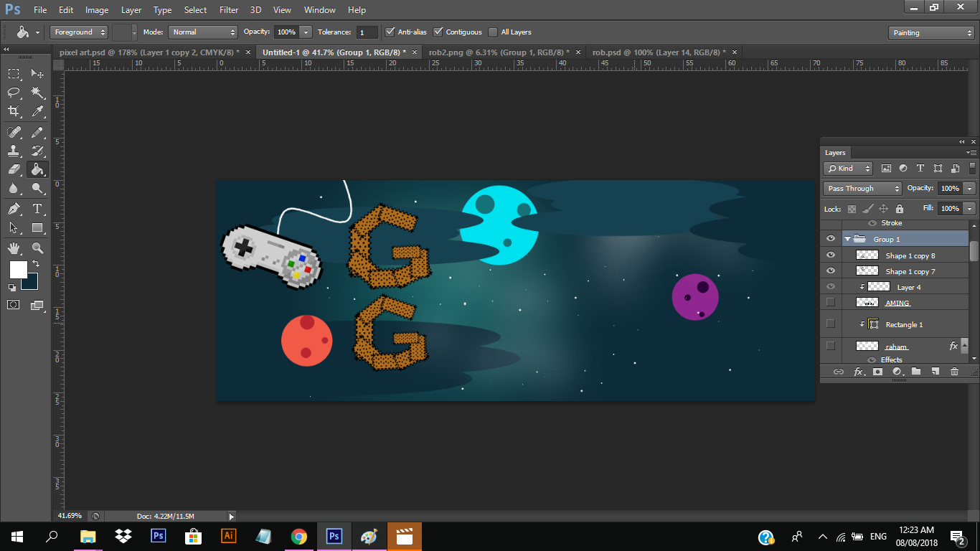Toggle Stroke effect visibility eye
Viewport: 980px width, 551px height.
pyautogui.click(x=872, y=223)
